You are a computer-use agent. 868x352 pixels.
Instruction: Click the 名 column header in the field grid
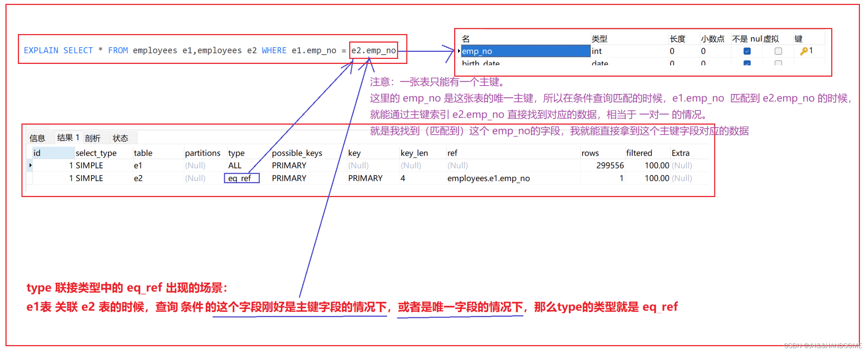[466, 39]
